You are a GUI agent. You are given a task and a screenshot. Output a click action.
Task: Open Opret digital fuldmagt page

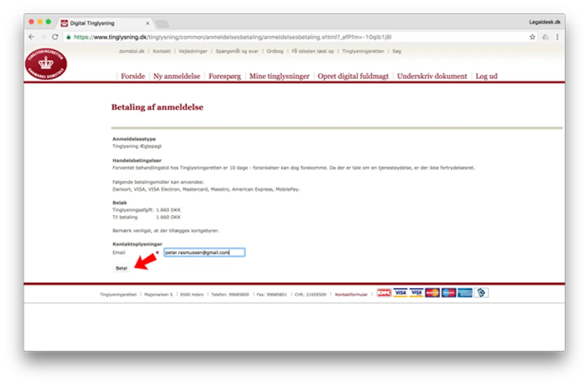coord(353,76)
